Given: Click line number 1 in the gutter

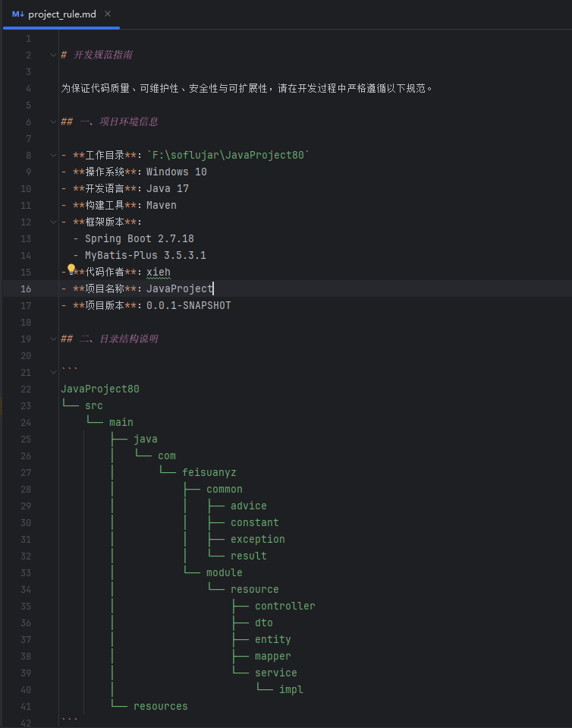Looking at the screenshot, I should pyautogui.click(x=28, y=38).
